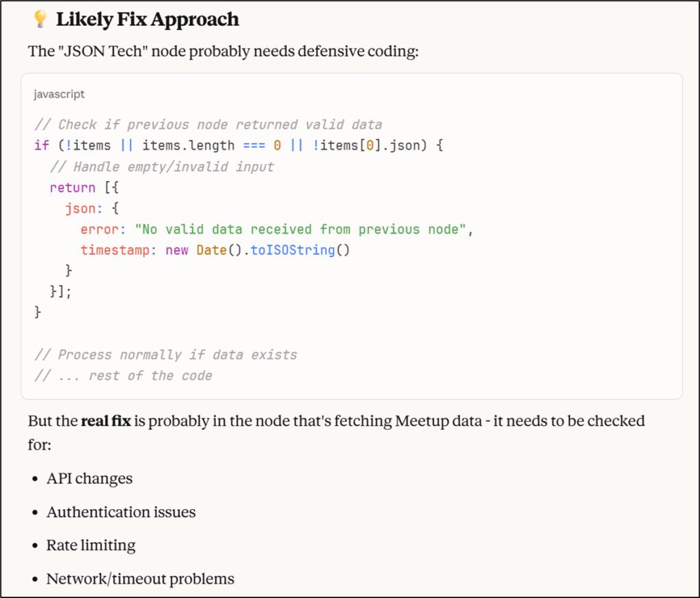Viewport: 700px width, 598px height.
Task: Click the lightbulb emoji icon
Action: (x=40, y=19)
